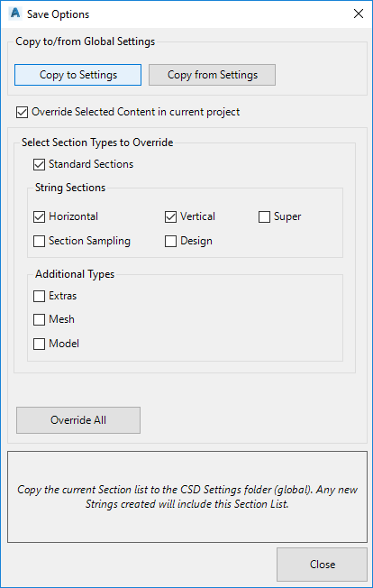The height and width of the screenshot is (588, 373).
Task: Click the Copy to Settings button
Action: click(x=77, y=75)
